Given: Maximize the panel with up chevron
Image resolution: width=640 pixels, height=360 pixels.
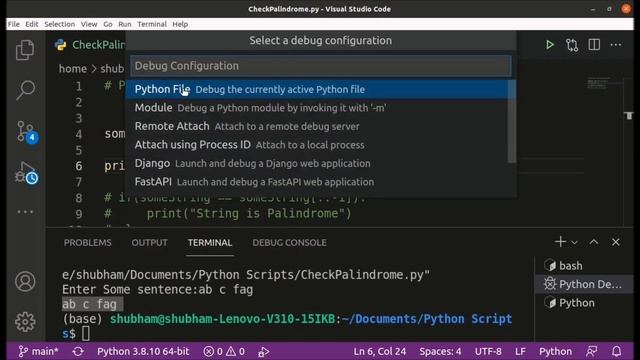Looking at the screenshot, I should [x=594, y=242].
